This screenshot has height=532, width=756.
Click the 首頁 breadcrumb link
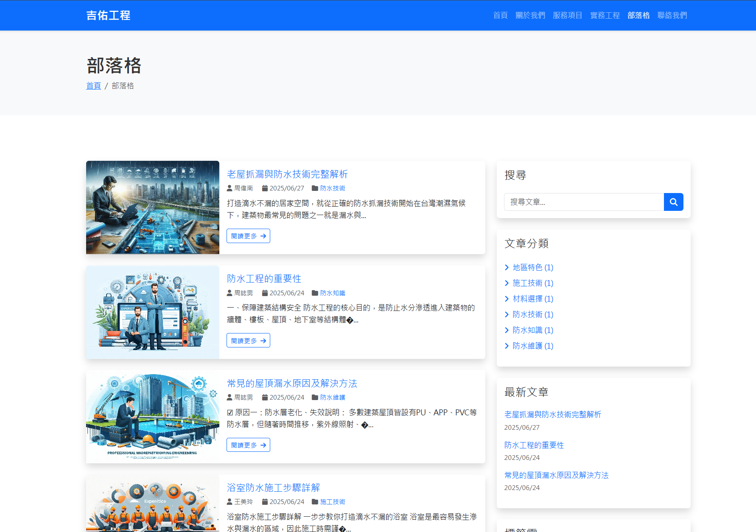point(93,86)
